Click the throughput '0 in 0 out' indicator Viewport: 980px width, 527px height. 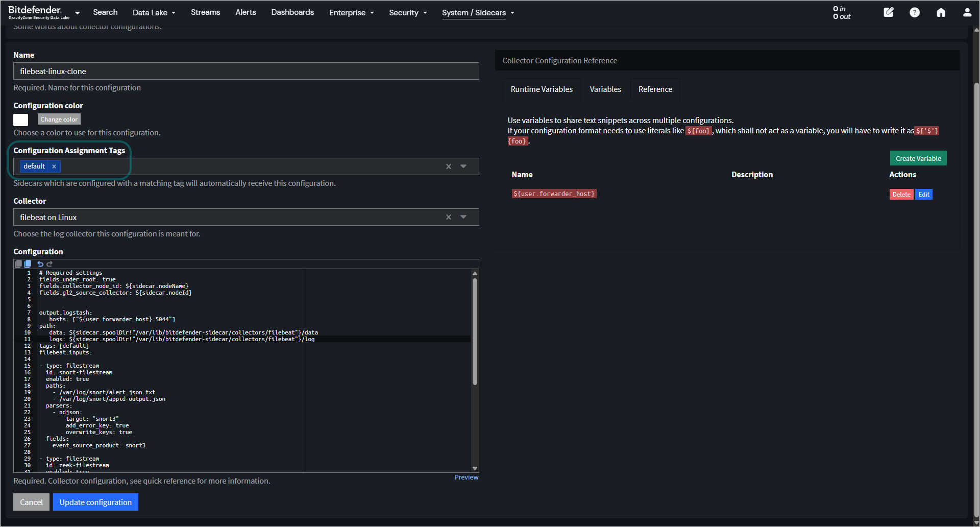842,13
